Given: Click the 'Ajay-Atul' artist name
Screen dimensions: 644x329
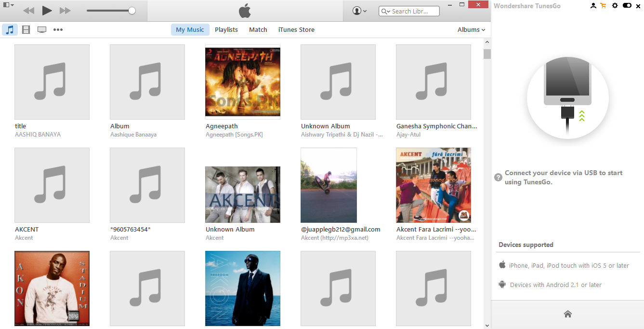Looking at the screenshot, I should tap(408, 135).
